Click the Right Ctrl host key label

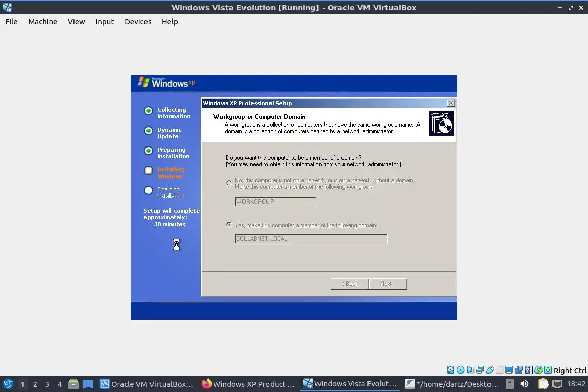click(570, 371)
